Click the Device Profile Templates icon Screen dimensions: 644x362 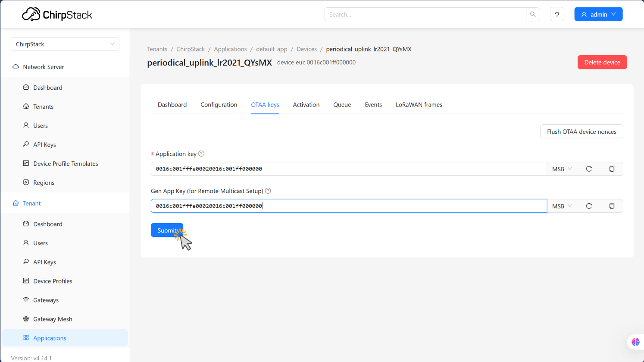[x=26, y=163]
